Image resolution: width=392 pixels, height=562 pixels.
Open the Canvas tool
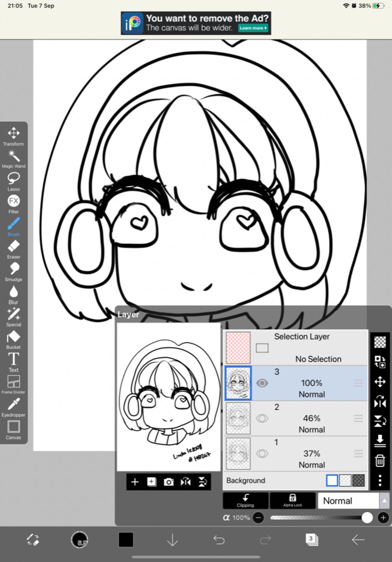point(13,430)
